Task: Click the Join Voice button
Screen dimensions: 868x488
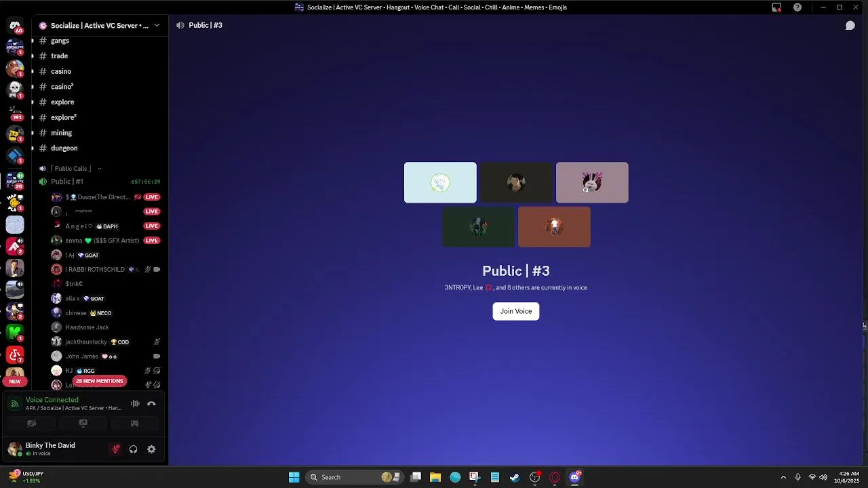Action: coord(516,311)
